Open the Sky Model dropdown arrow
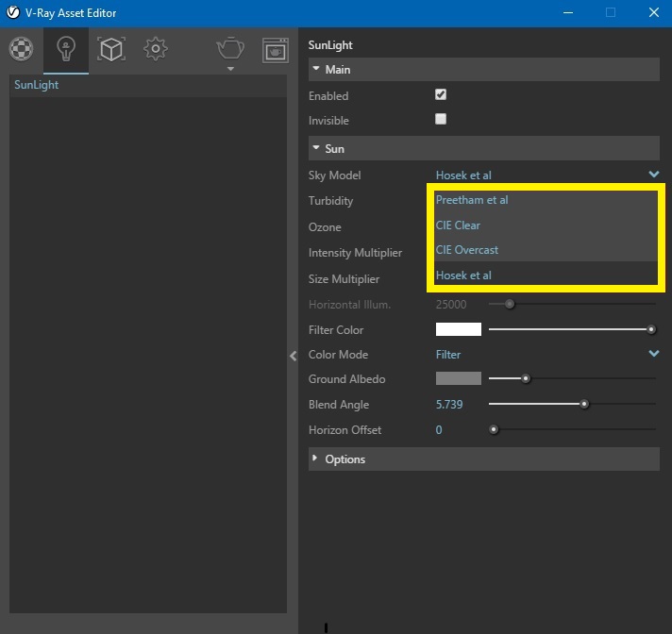672x634 pixels. tap(653, 174)
